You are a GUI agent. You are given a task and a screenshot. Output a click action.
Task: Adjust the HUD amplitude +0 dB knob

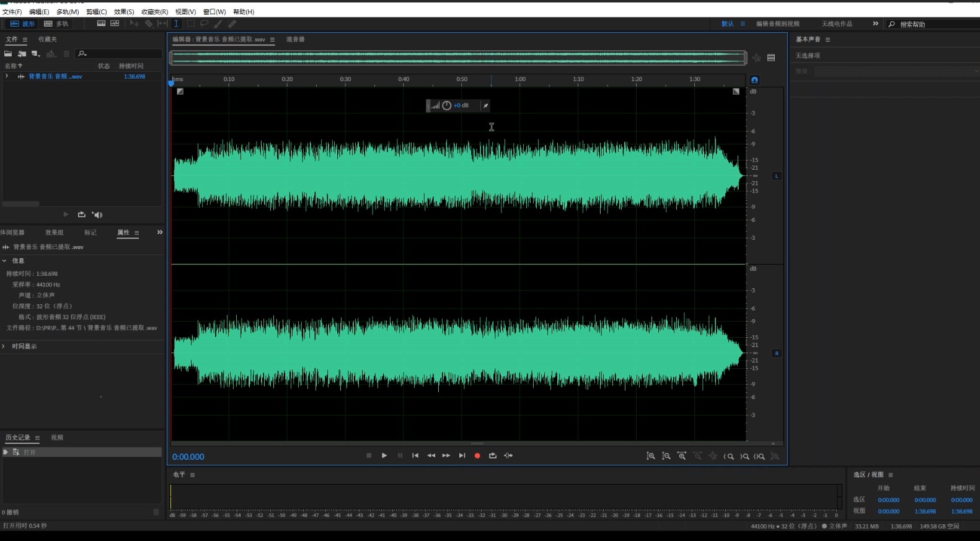[447, 105]
